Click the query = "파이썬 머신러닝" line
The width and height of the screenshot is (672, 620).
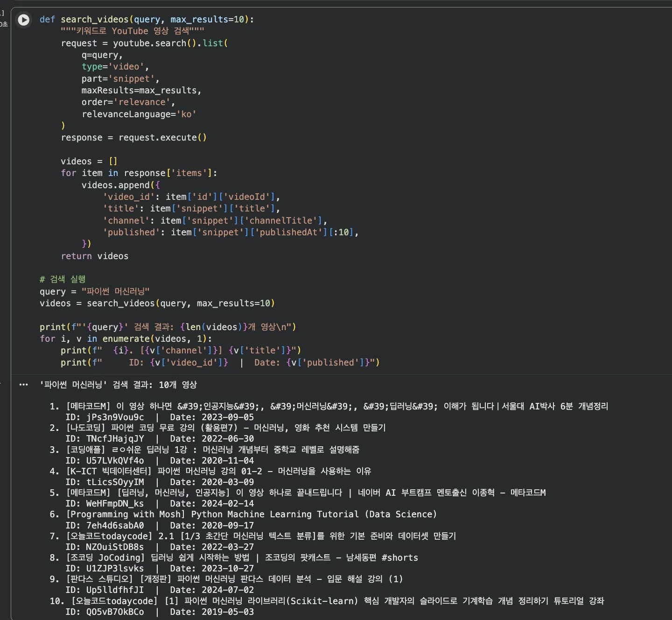94,292
